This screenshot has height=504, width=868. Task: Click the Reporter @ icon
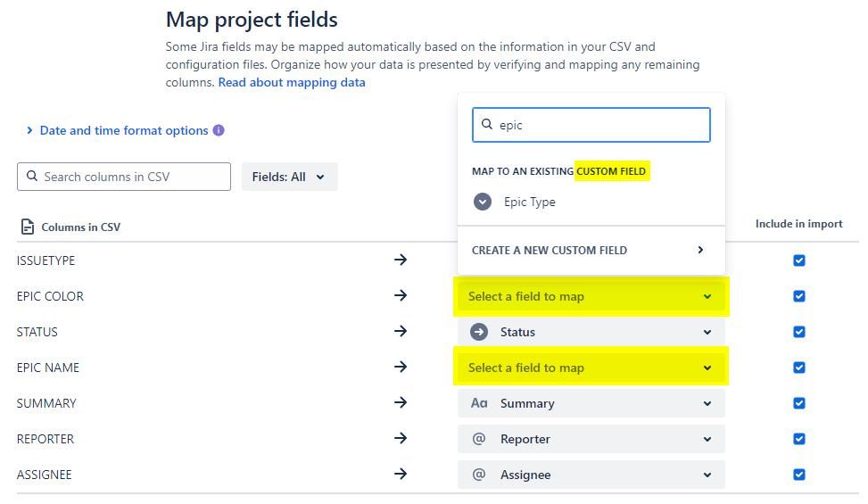(479, 439)
